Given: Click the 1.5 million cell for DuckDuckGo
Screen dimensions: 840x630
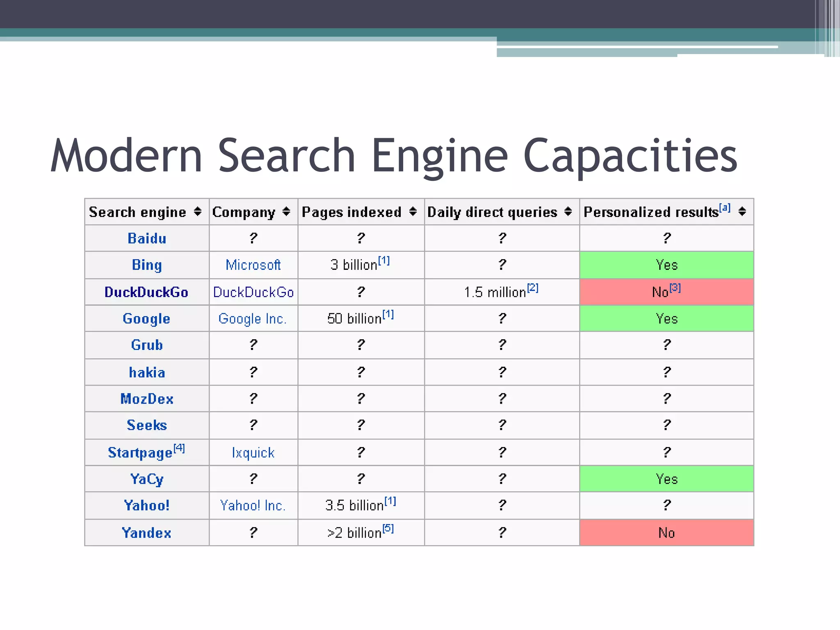Looking at the screenshot, I should (x=502, y=292).
